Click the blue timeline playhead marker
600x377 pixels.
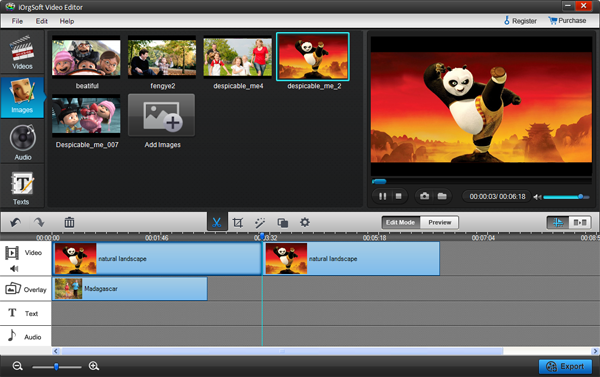(262, 237)
